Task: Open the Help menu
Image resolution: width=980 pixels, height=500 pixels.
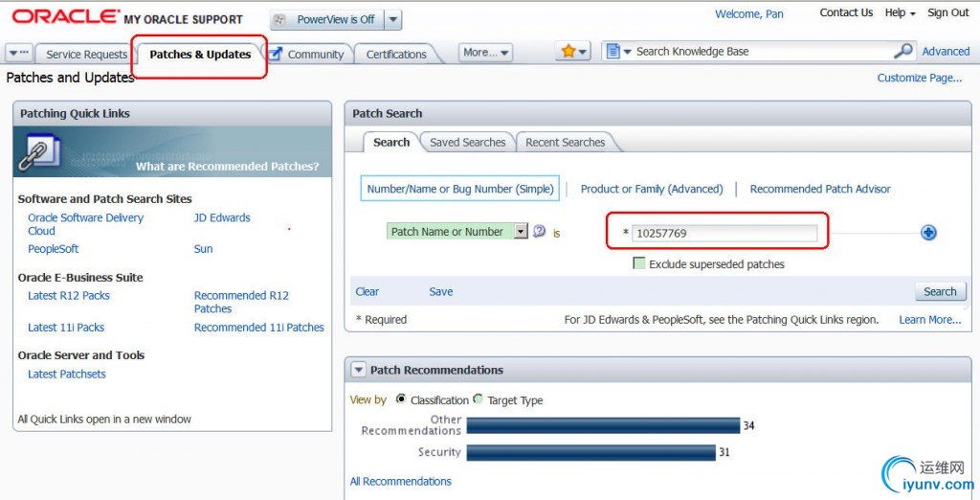Action: 900,12
